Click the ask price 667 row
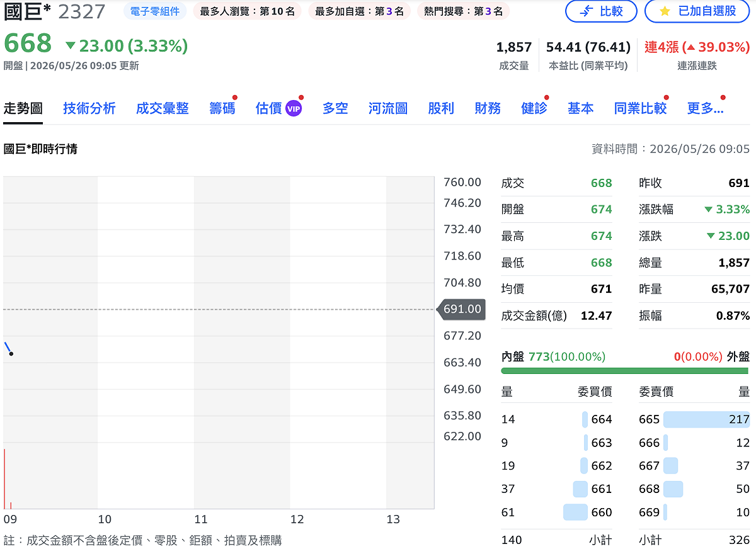The height and width of the screenshot is (549, 756). point(694,466)
